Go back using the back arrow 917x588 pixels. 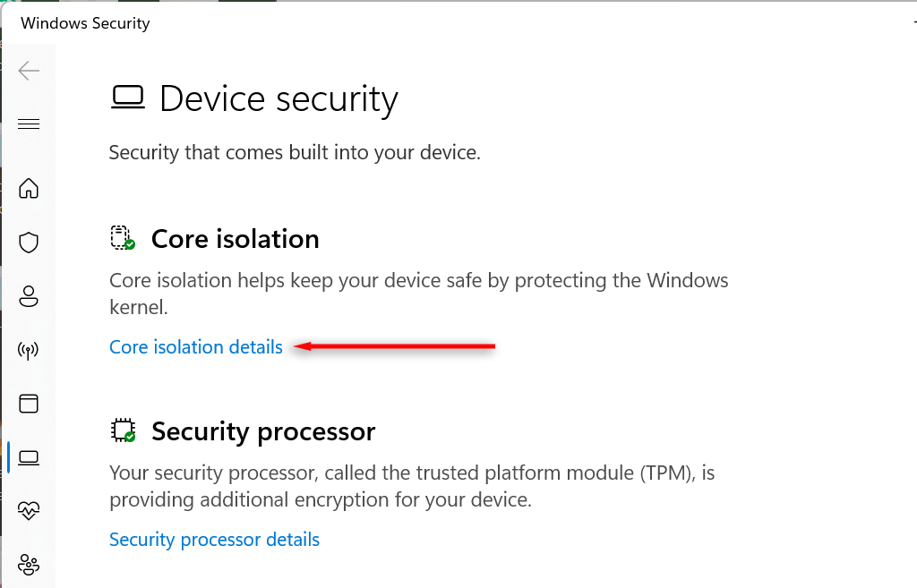29,70
